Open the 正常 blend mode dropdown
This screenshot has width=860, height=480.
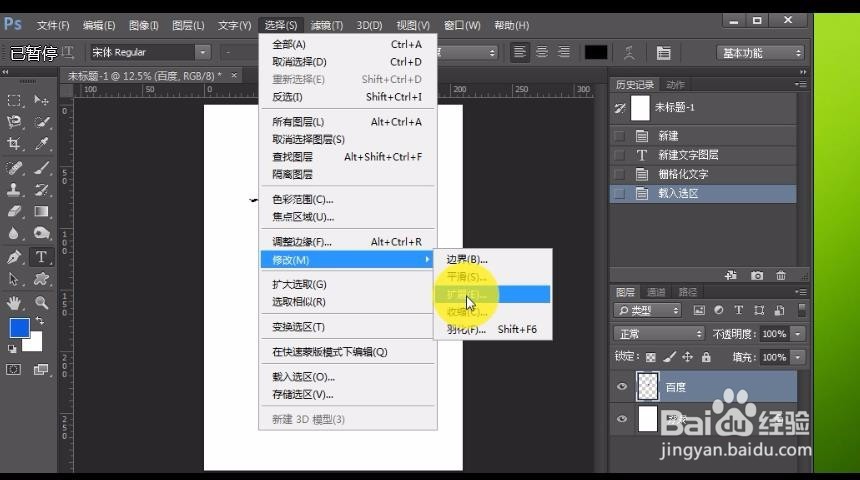[659, 334]
